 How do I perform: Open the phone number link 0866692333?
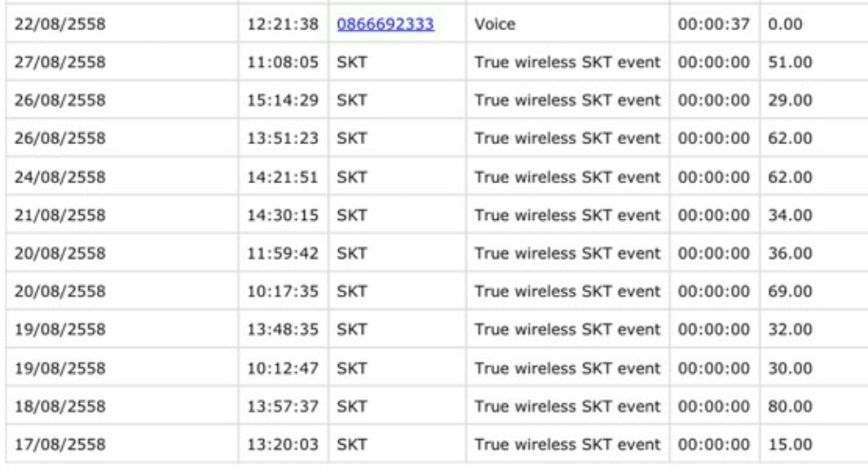tap(385, 25)
